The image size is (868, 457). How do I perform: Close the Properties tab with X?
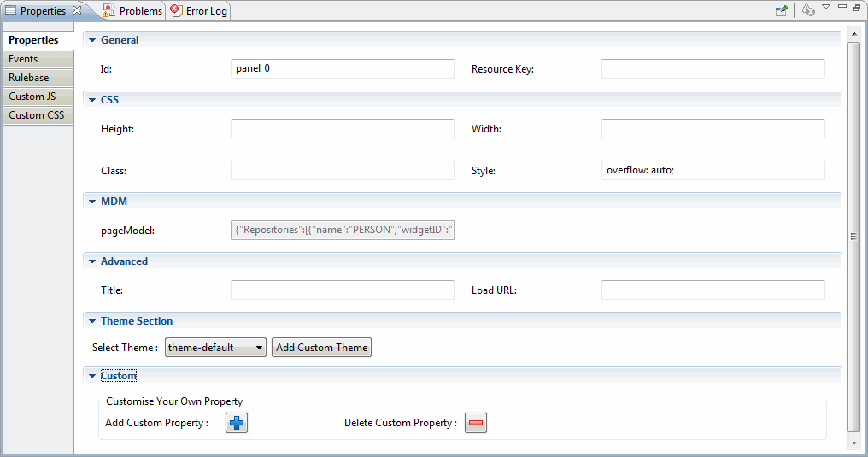tap(77, 10)
